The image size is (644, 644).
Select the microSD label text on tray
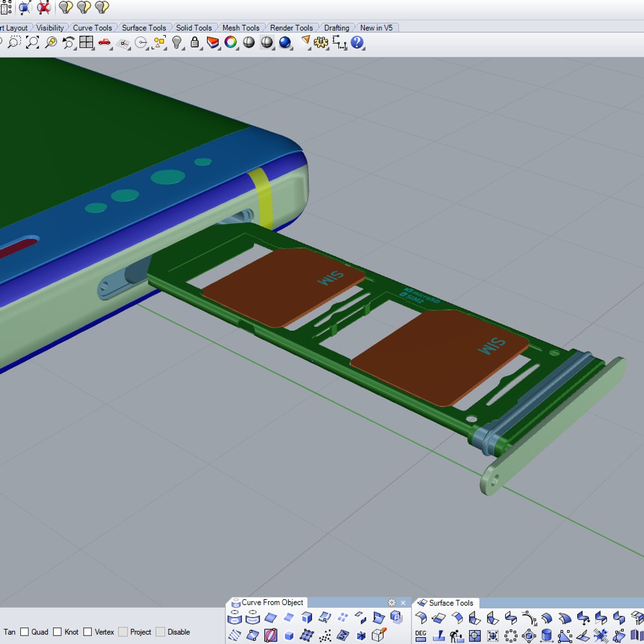click(426, 296)
